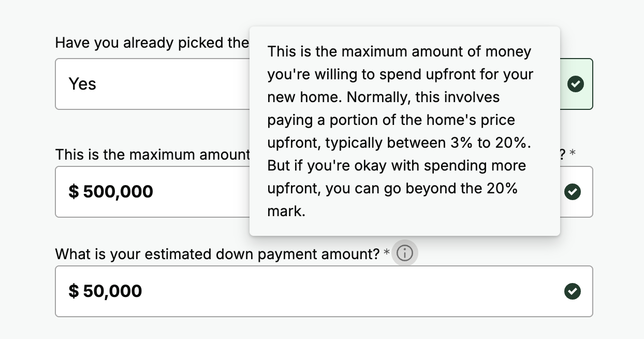
Task: Click the green checkmark in the Yes field
Action: click(x=575, y=84)
